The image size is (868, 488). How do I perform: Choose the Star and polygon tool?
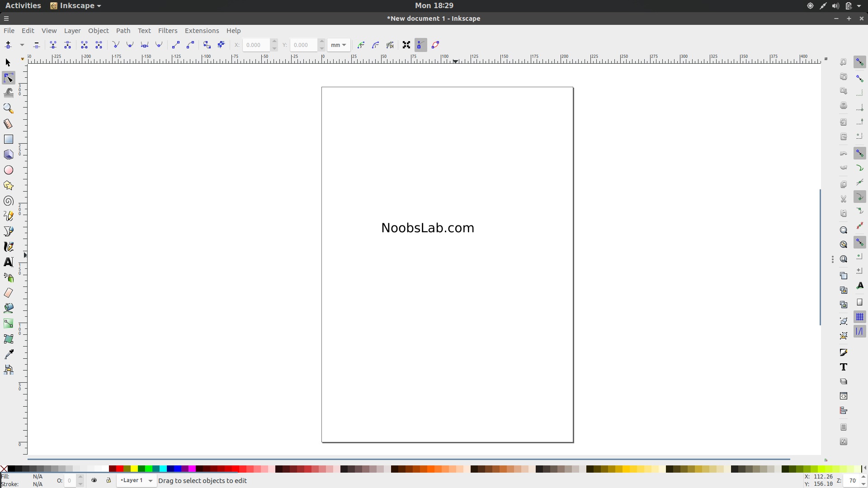(x=8, y=185)
